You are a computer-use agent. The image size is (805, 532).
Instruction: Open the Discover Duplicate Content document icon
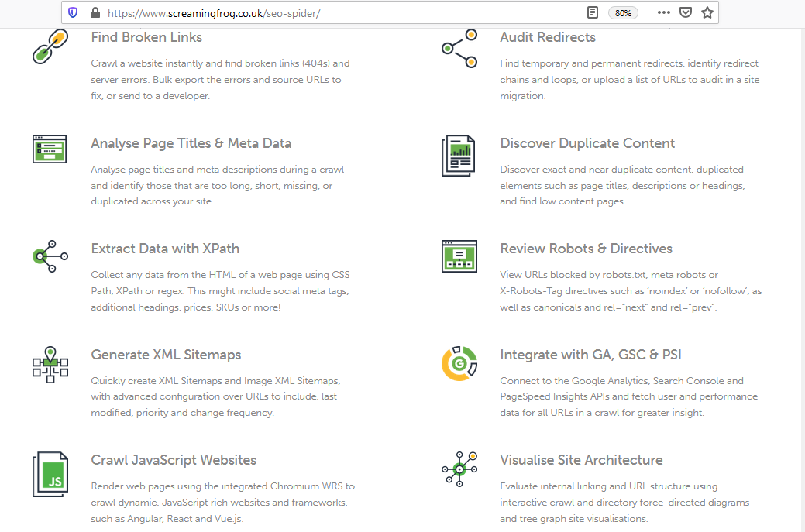[x=459, y=155]
